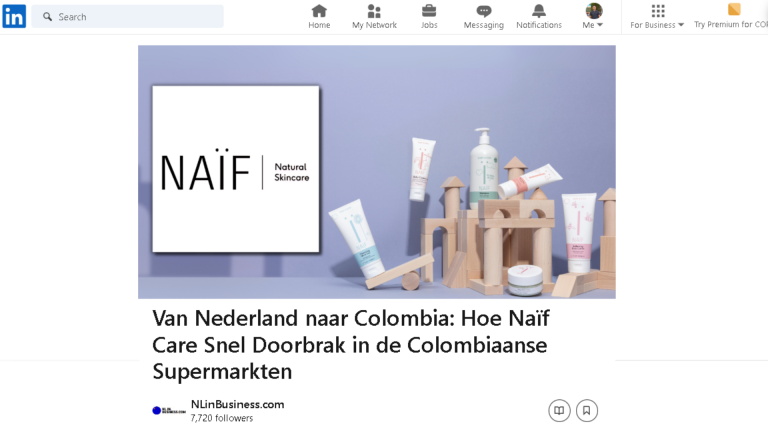Save the article with the bookmark button

point(586,410)
